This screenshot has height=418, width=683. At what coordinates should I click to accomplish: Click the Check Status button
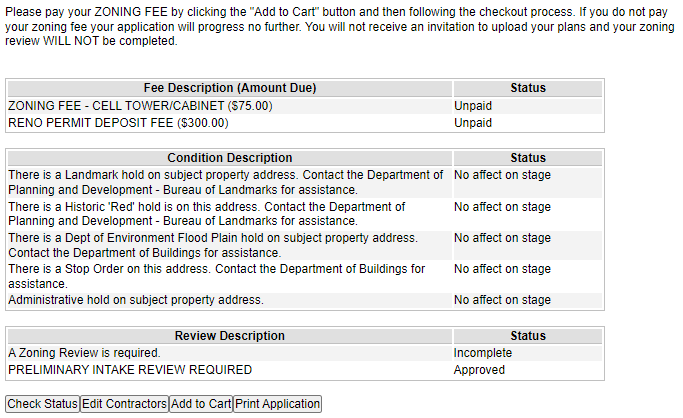(43, 404)
